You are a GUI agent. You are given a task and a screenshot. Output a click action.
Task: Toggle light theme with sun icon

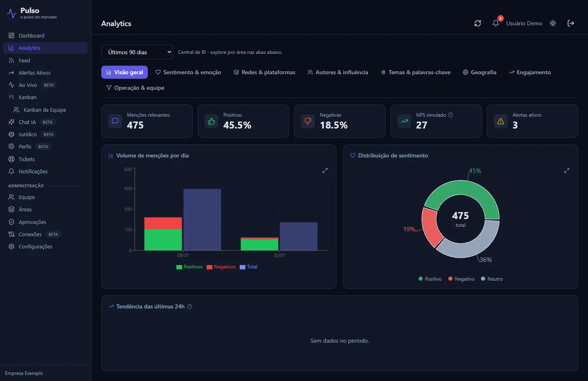(x=553, y=23)
